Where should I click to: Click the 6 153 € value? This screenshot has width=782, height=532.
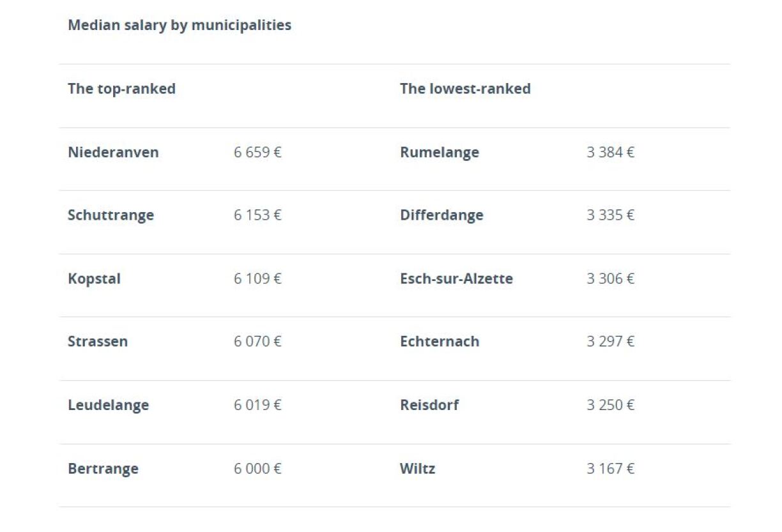click(257, 215)
